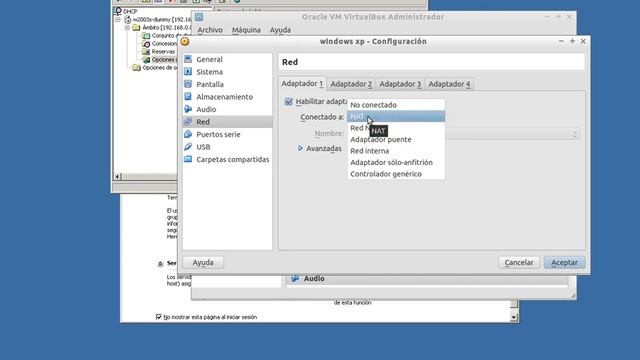This screenshot has height=360, width=640.
Task: Open the Carpetas compartidas settings category
Action: coord(227,159)
